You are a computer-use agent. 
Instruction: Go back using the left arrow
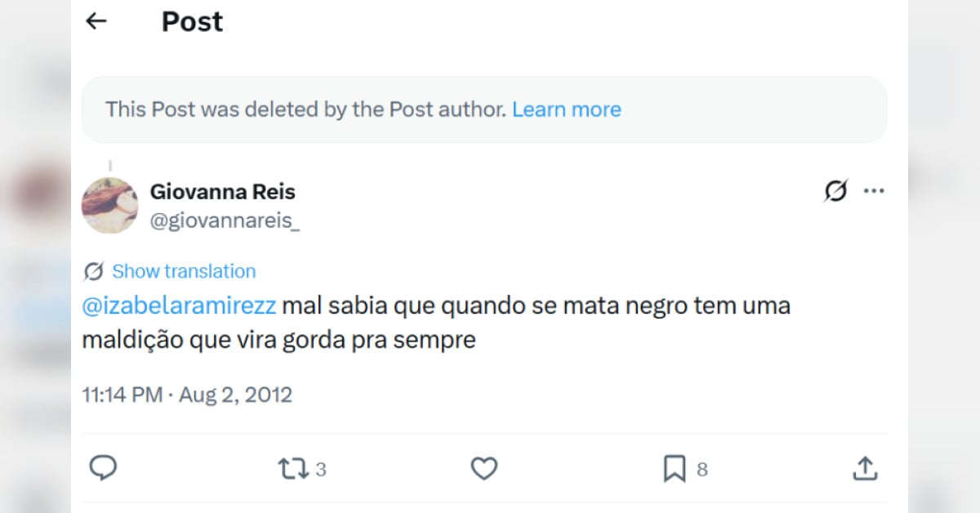(x=96, y=22)
